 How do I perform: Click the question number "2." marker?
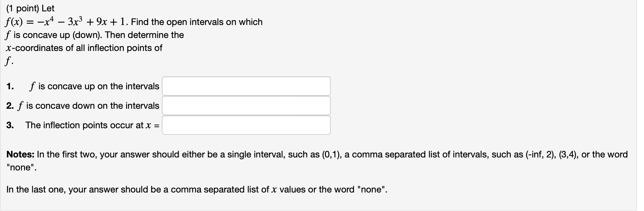(10, 106)
